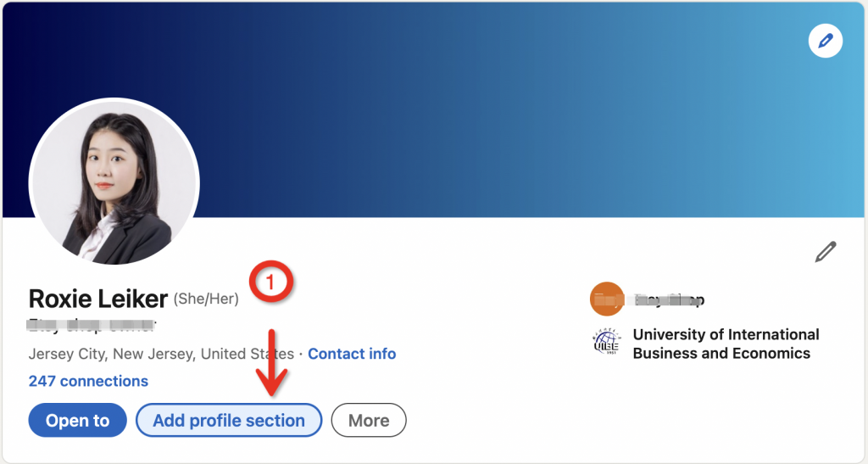Expand the More options button
The height and width of the screenshot is (464, 868).
369,420
